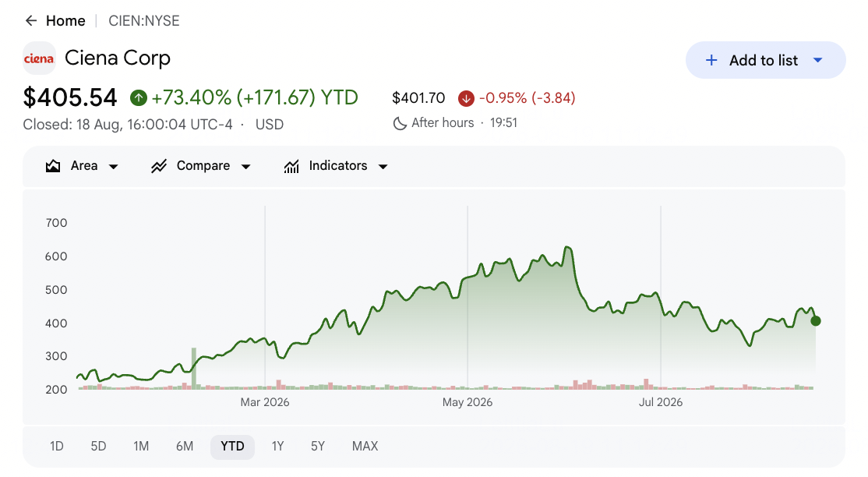Click the +73.40% (+171.67) YTD change
Image resolution: width=868 pixels, height=477 pixels.
pyautogui.click(x=255, y=98)
